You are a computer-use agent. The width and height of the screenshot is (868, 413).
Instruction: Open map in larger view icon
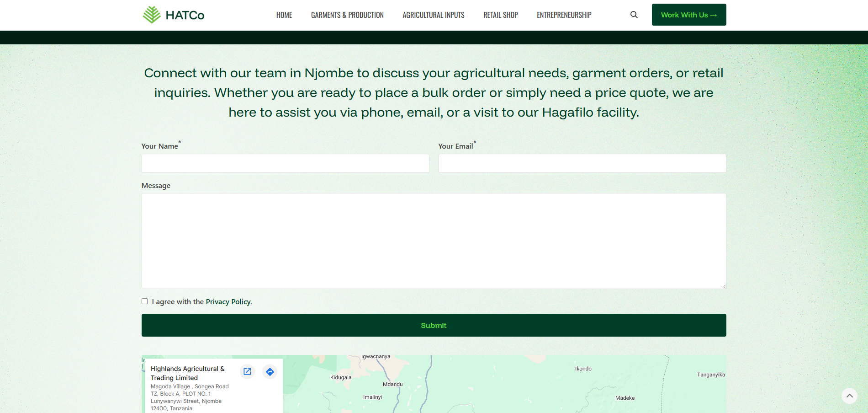coord(247,371)
